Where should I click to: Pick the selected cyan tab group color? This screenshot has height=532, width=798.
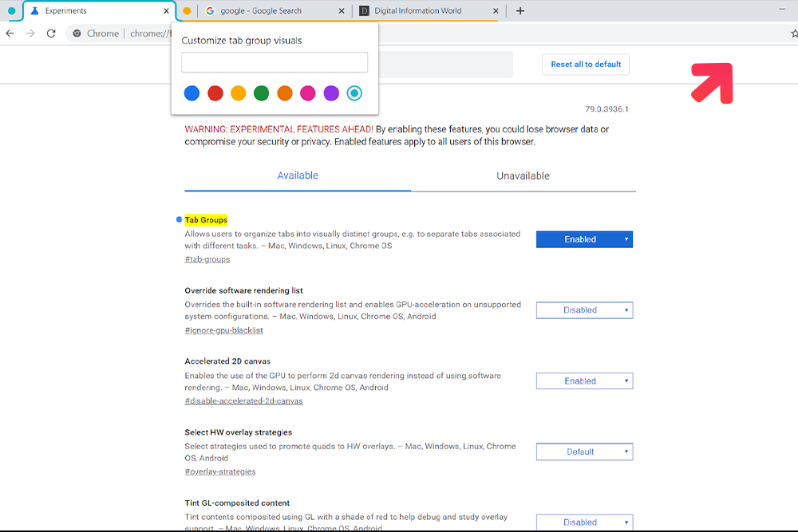[x=354, y=93]
